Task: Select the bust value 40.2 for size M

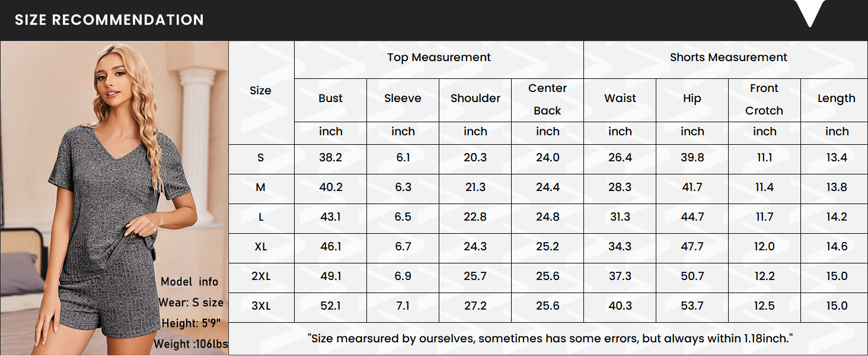Action: tap(330, 187)
